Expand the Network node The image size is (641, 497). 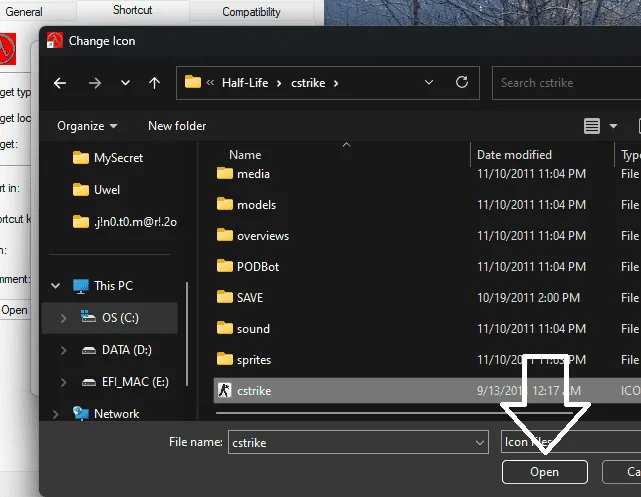pos(56,414)
